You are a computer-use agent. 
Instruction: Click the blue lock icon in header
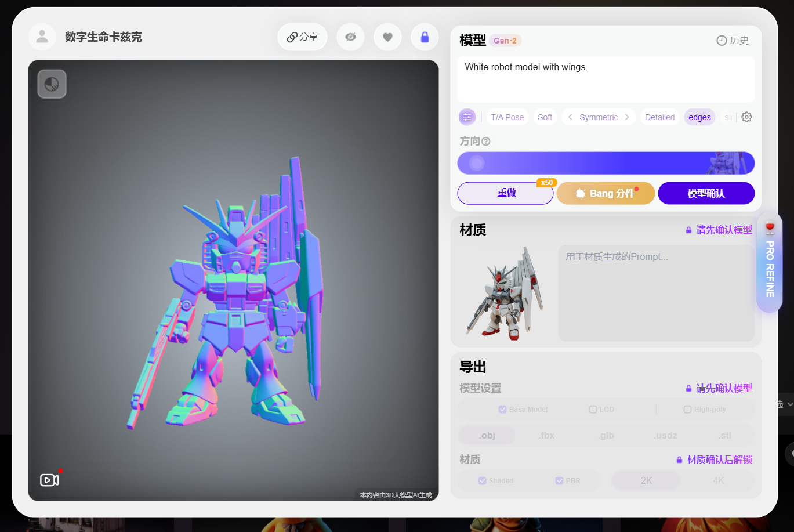click(425, 36)
